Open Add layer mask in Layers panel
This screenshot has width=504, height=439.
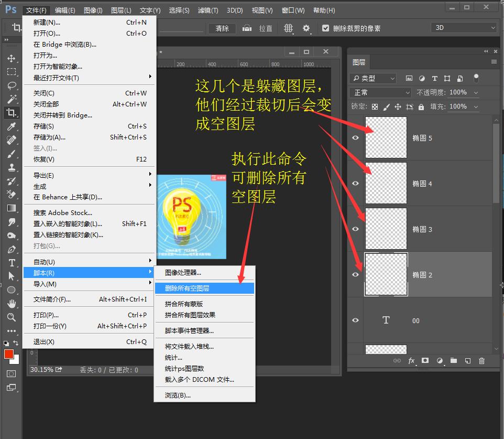click(424, 361)
